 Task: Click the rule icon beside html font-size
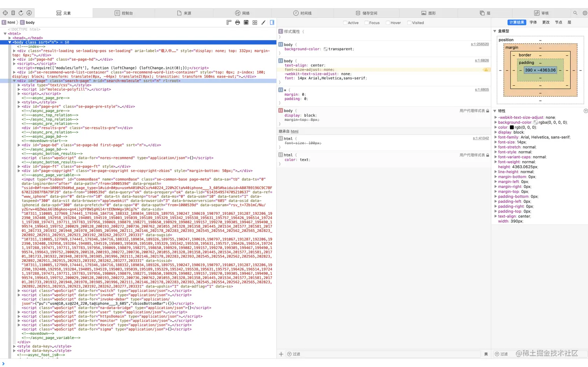pos(280,139)
